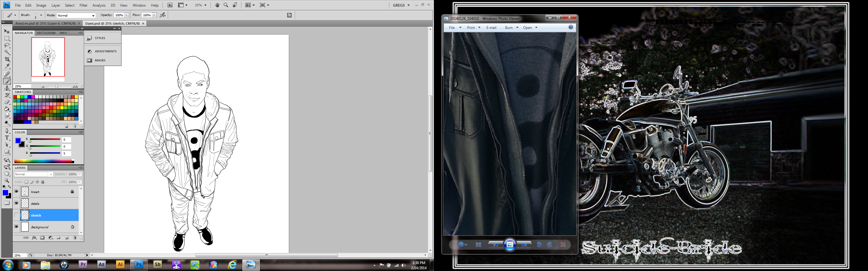Select the Crop tool in toolbar
Screen dimensions: 868x271
pos(7,59)
